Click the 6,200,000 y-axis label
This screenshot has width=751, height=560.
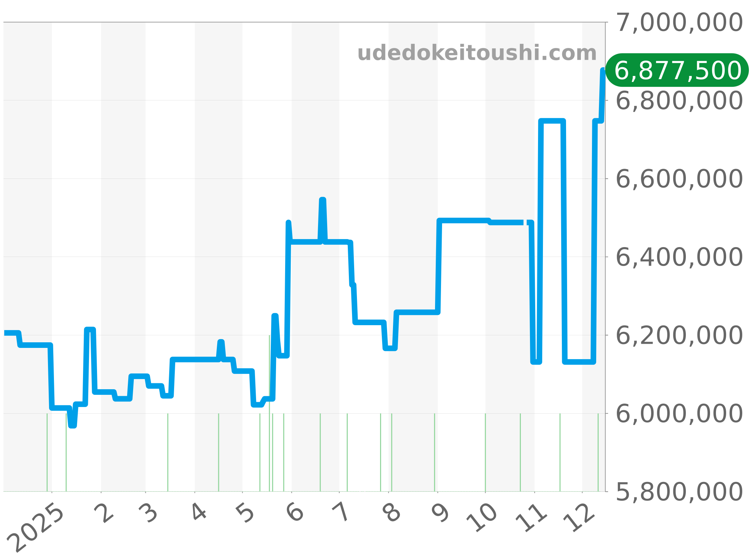pyautogui.click(x=679, y=335)
